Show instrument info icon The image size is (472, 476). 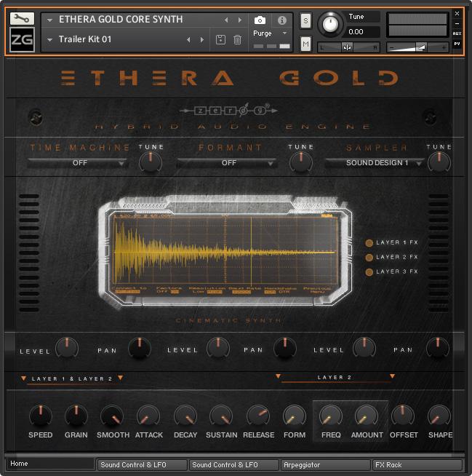point(281,20)
